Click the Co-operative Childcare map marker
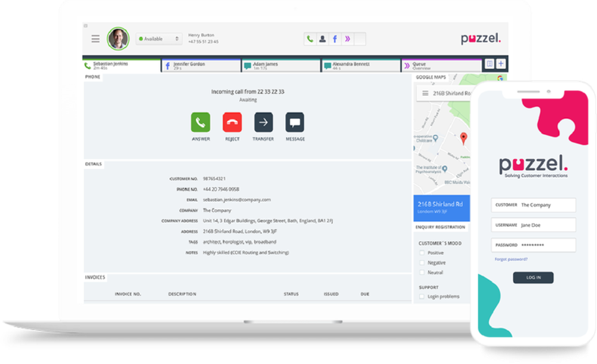597x364 pixels. [436, 138]
